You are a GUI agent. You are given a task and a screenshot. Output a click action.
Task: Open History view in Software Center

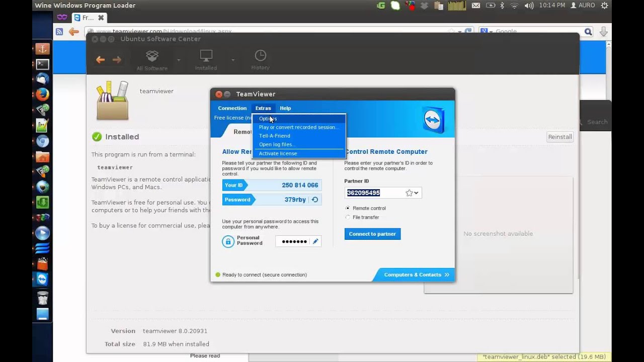[x=260, y=60]
